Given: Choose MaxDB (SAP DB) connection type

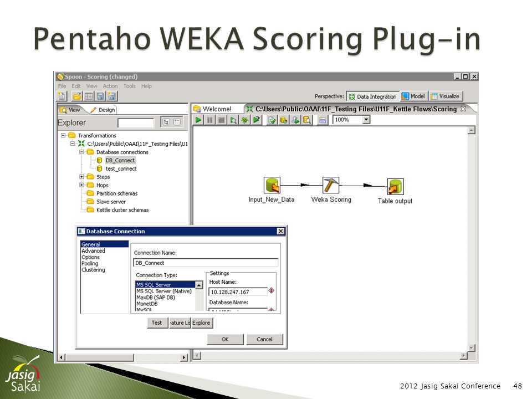Looking at the screenshot, I should [156, 298].
